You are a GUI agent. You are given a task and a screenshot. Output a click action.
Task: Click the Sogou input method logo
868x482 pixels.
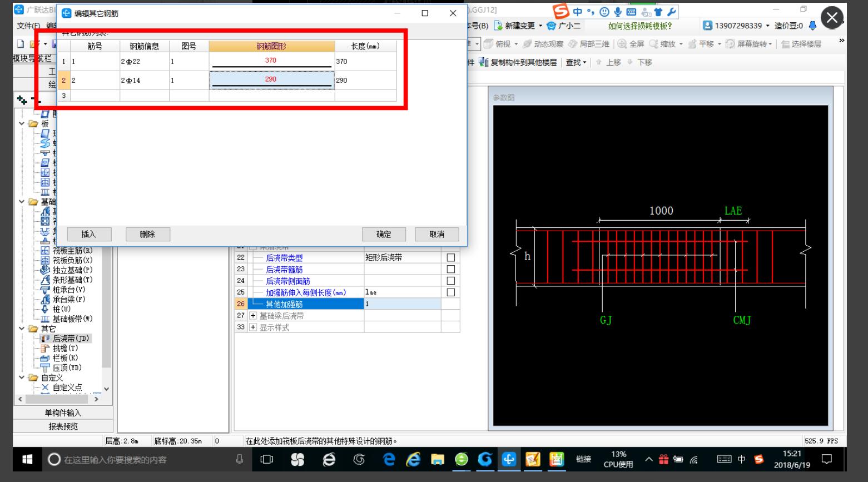click(562, 12)
